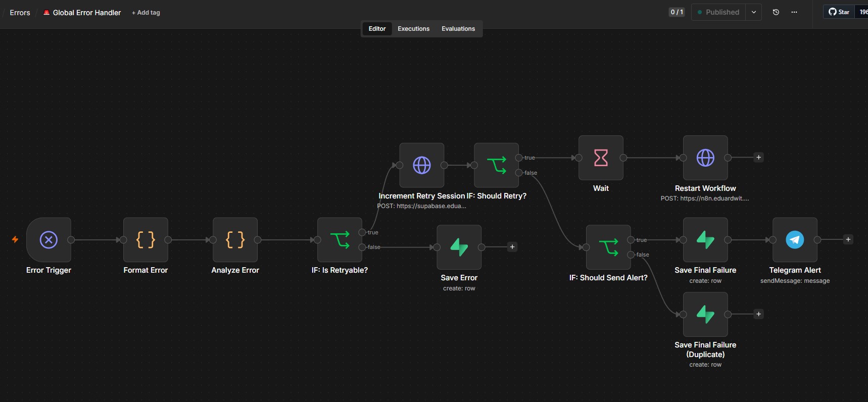
Task: Click the Global Error Handler workflow name
Action: pyautogui.click(x=87, y=13)
